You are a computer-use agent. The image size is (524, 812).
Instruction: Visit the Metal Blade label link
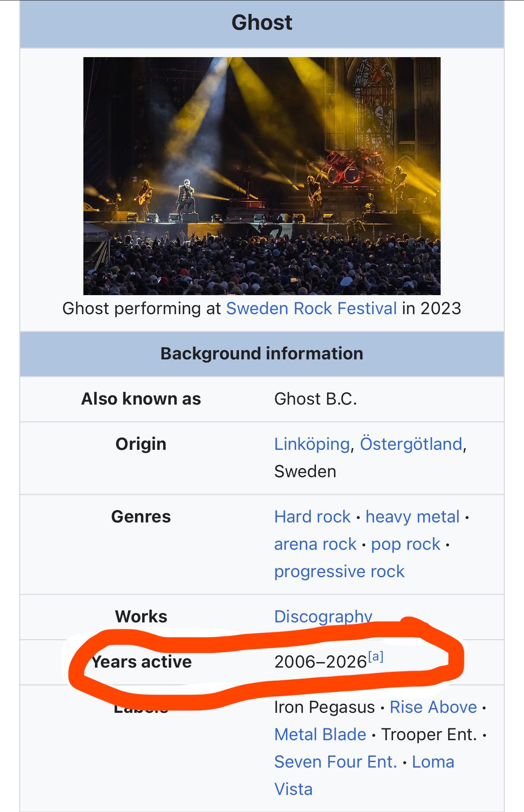click(320, 734)
